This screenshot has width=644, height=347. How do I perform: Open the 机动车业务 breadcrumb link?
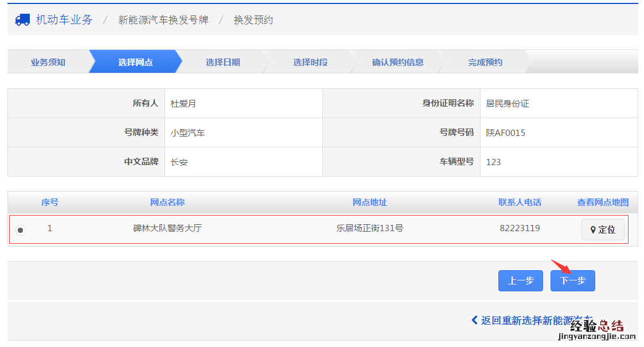click(x=64, y=20)
